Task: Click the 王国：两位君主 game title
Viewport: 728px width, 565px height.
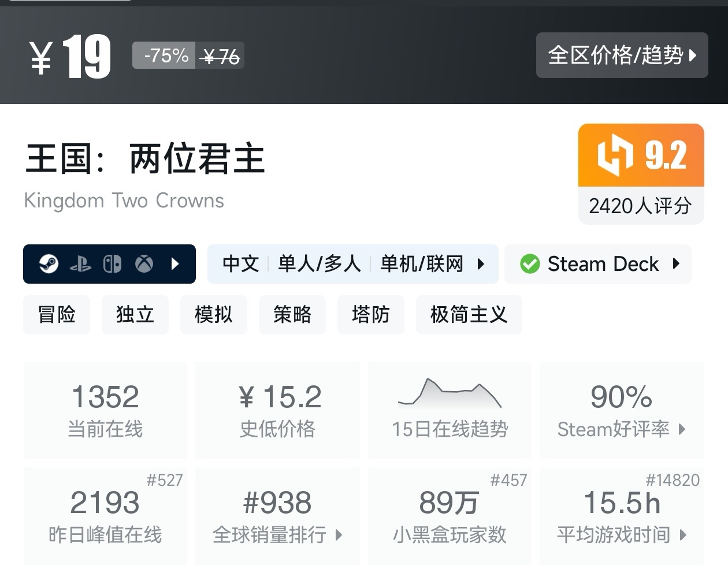Action: [x=145, y=159]
